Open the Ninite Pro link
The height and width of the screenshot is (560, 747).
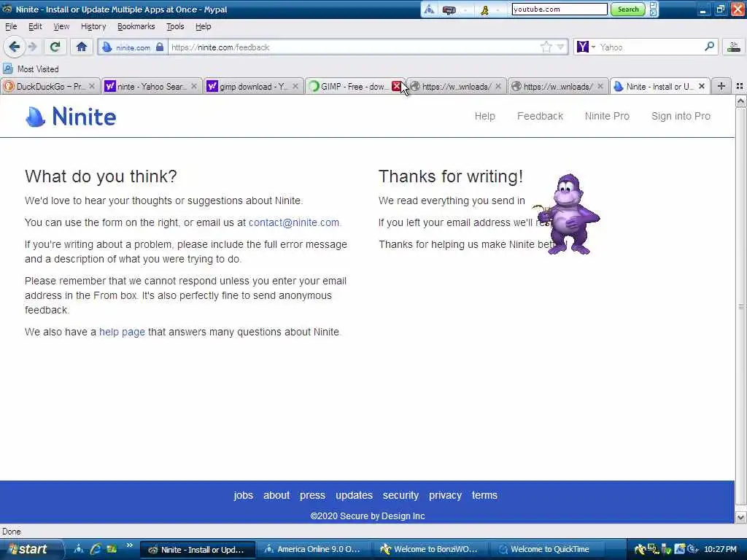607,116
